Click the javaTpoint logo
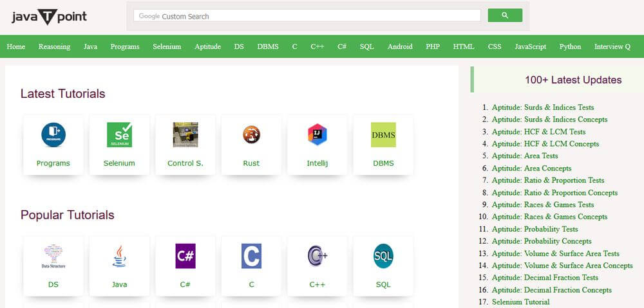 point(49,17)
